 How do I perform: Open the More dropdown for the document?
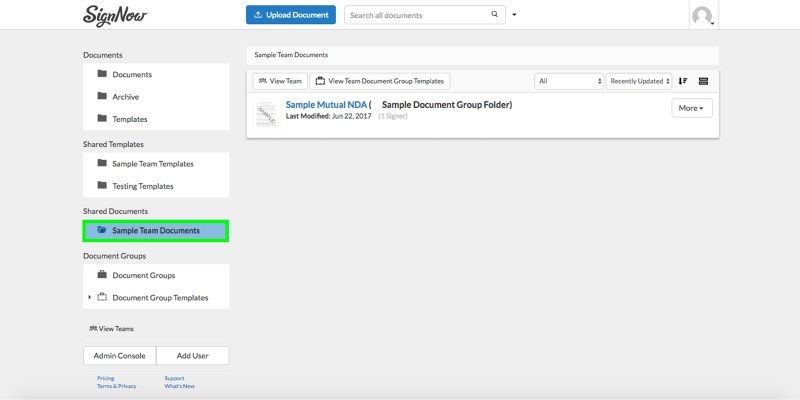point(691,108)
